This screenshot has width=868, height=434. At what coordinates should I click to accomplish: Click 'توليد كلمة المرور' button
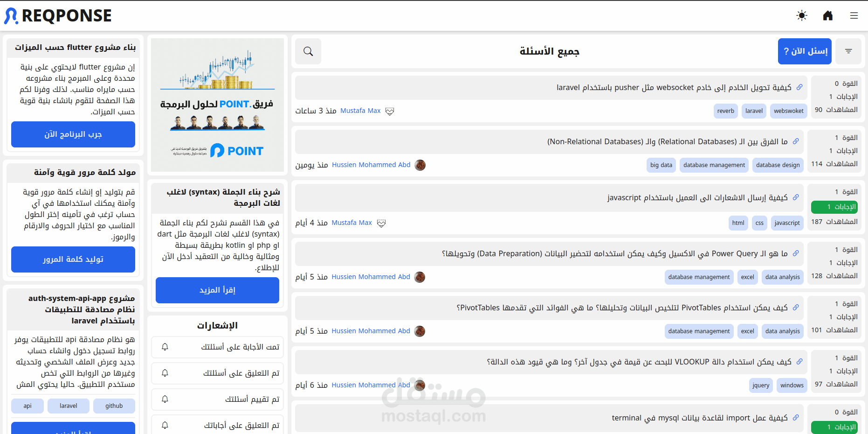(x=73, y=259)
